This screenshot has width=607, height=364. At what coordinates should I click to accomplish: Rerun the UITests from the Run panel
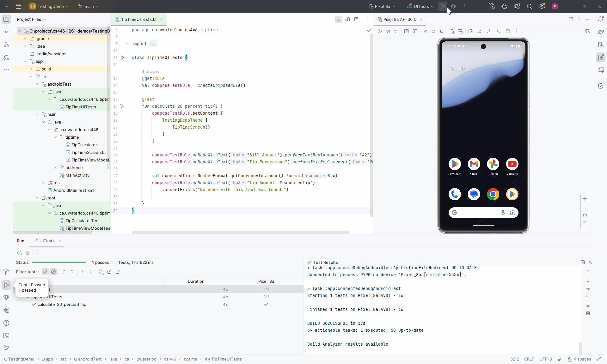click(x=19, y=253)
